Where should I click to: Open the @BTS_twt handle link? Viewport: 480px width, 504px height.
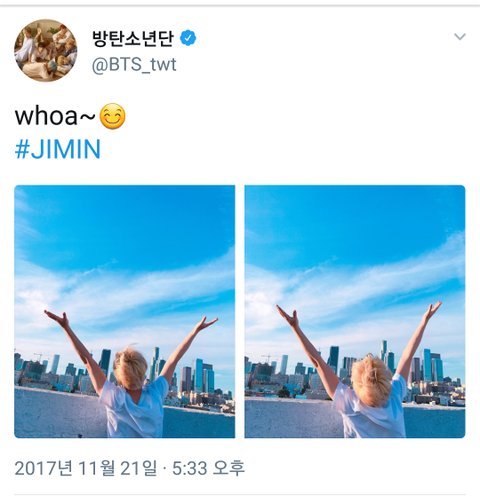134,64
